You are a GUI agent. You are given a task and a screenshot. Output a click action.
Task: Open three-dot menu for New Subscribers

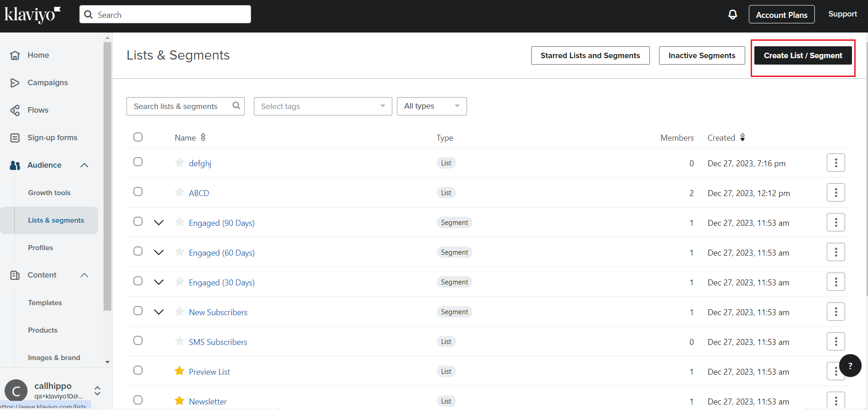(836, 312)
